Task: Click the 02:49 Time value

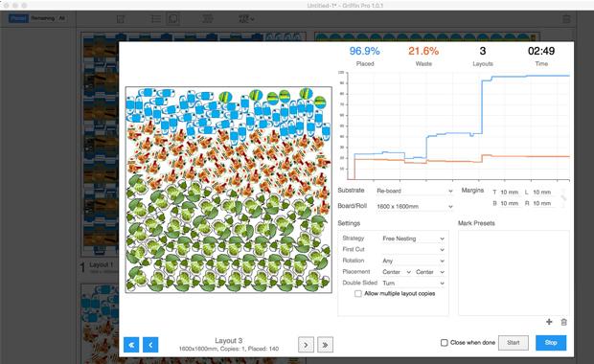Action: point(541,51)
